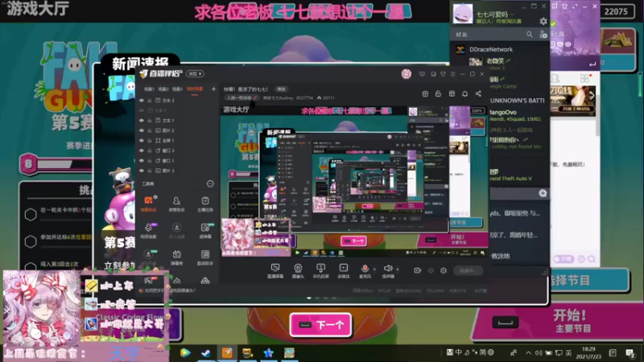This screenshot has height=362, width=644.
Task: Select DDraceNetwork group in Steam friends
Action: tap(491, 49)
